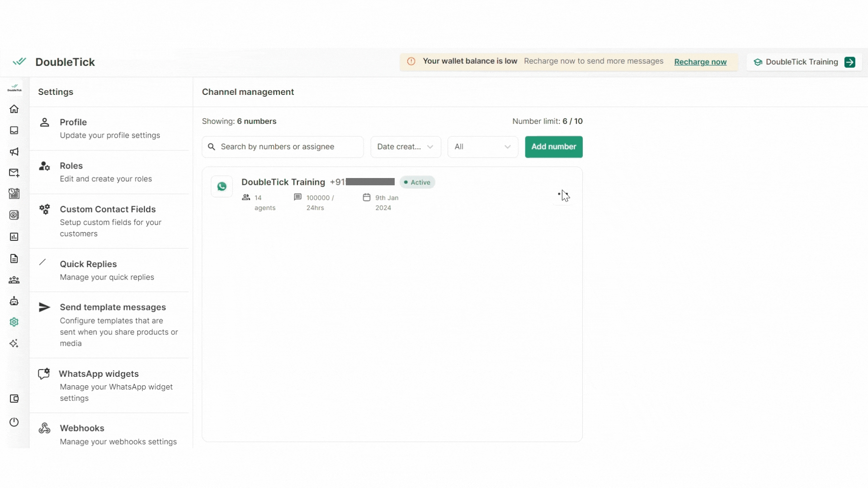Click the Add number button
The width and height of the screenshot is (868, 488).
coord(553,147)
